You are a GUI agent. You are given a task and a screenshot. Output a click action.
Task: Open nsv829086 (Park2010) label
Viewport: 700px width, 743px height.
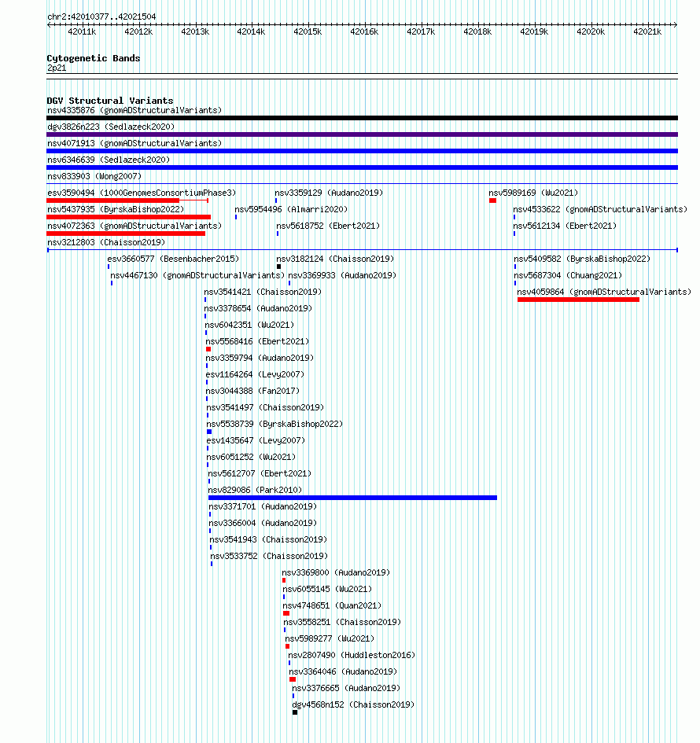click(255, 490)
